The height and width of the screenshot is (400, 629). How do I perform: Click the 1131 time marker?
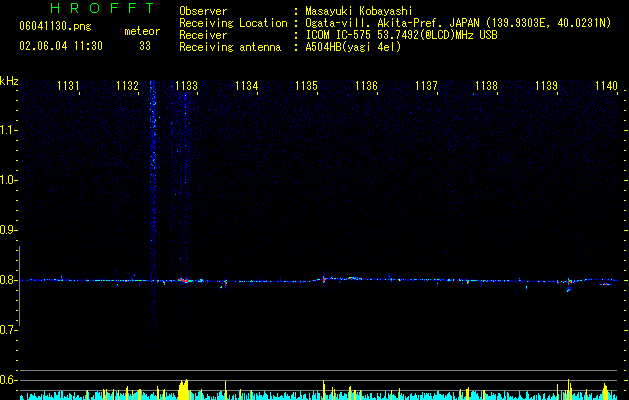pos(68,86)
